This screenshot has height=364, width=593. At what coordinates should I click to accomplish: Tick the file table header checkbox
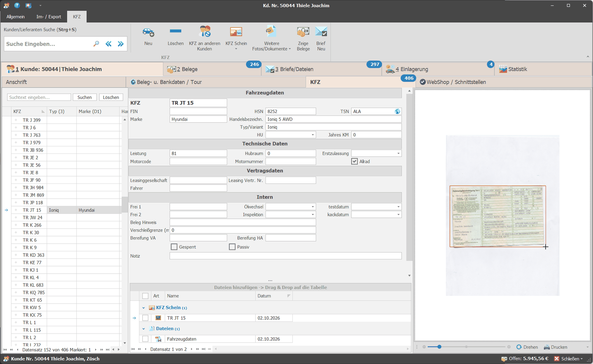(x=145, y=296)
